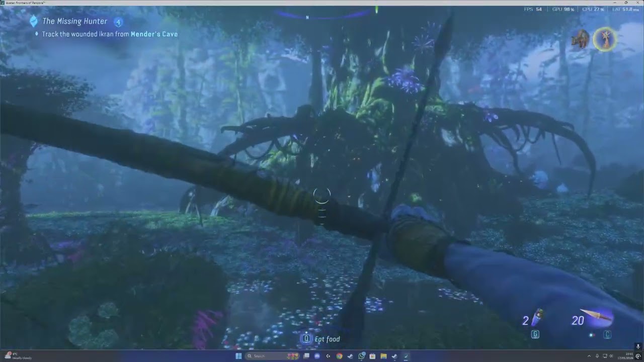Select The Missing Hunter quest title
The width and height of the screenshot is (644, 362).
74,21
